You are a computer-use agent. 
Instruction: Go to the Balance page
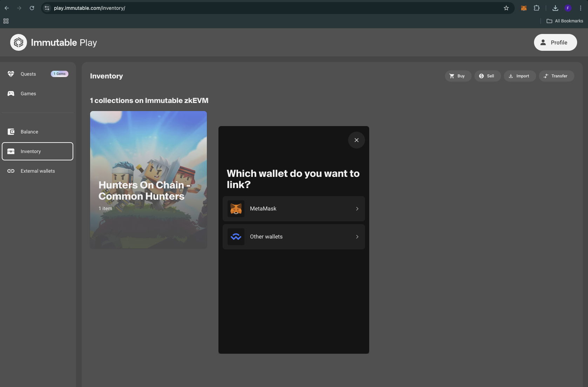[x=38, y=132]
